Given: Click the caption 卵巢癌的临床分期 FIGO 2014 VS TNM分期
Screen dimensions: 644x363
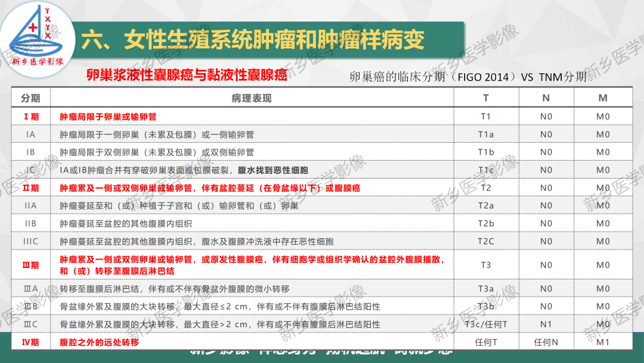Looking at the screenshot, I should (x=468, y=77).
